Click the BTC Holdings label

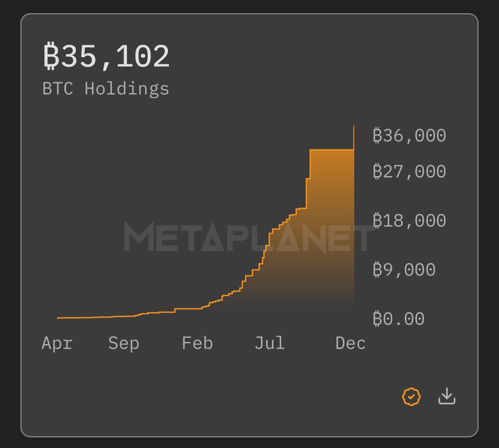[x=106, y=89]
